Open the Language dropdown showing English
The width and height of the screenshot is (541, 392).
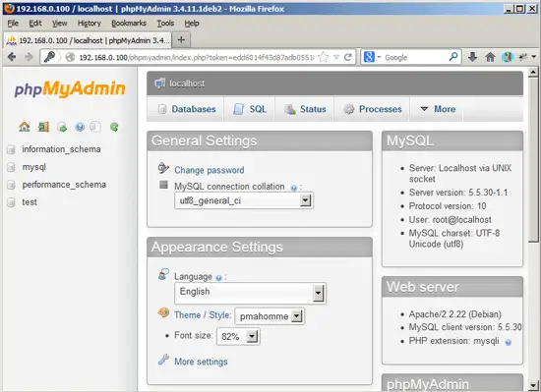(250, 293)
